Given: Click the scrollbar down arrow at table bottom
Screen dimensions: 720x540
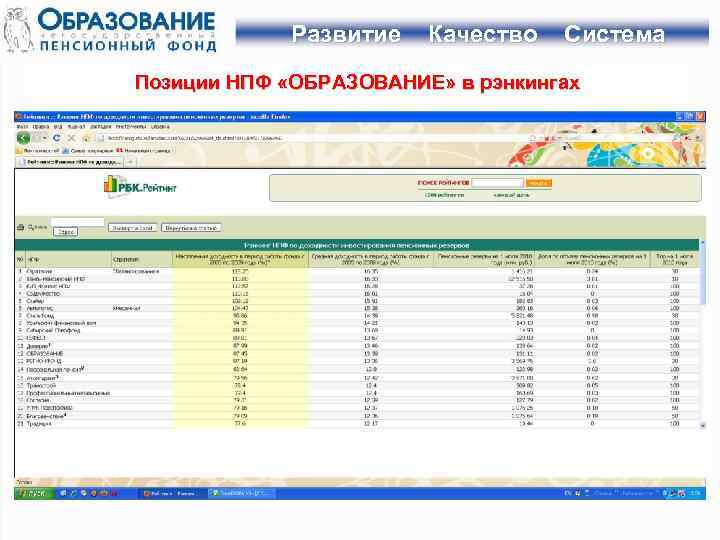Looking at the screenshot, I should (702, 426).
